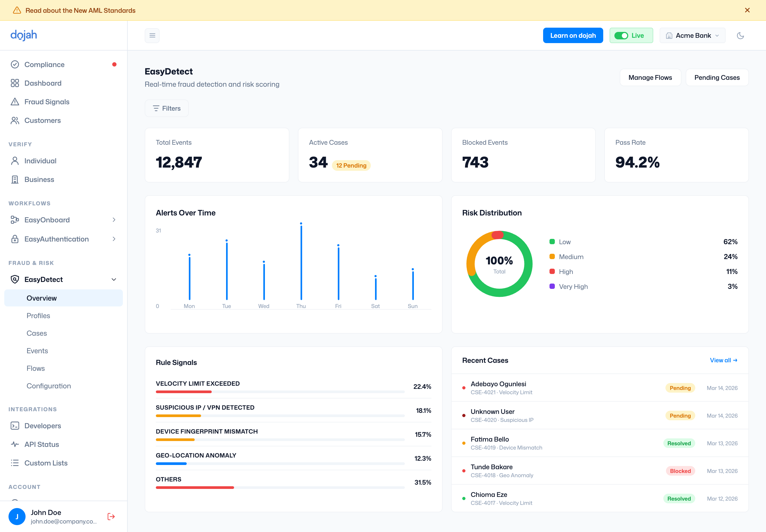Click the Pending Cases button
766x532 pixels.
[x=717, y=78]
